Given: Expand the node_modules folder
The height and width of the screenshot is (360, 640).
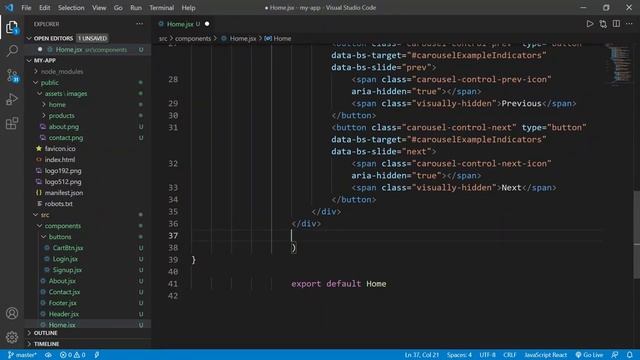Looking at the screenshot, I should [x=62, y=71].
